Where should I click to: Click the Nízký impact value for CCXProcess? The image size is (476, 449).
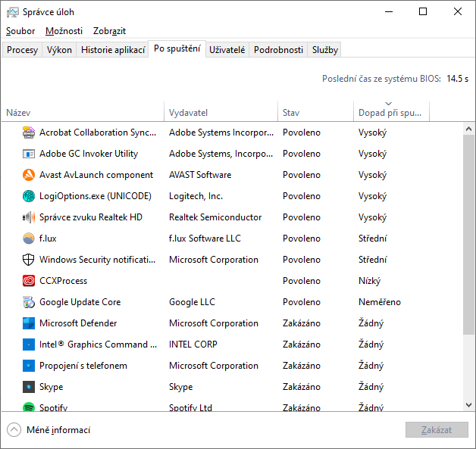pos(369,281)
